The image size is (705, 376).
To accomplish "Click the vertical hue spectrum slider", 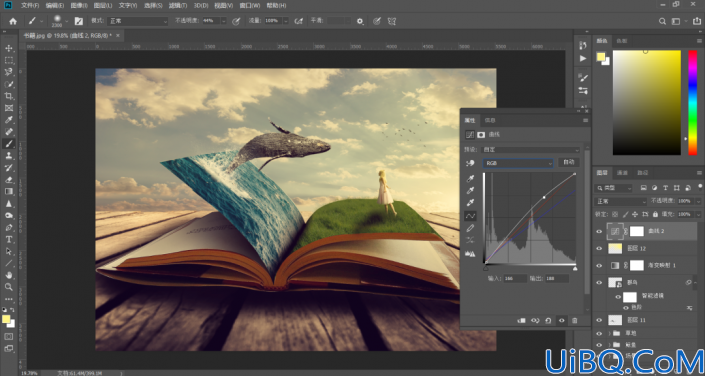I will (692, 103).
